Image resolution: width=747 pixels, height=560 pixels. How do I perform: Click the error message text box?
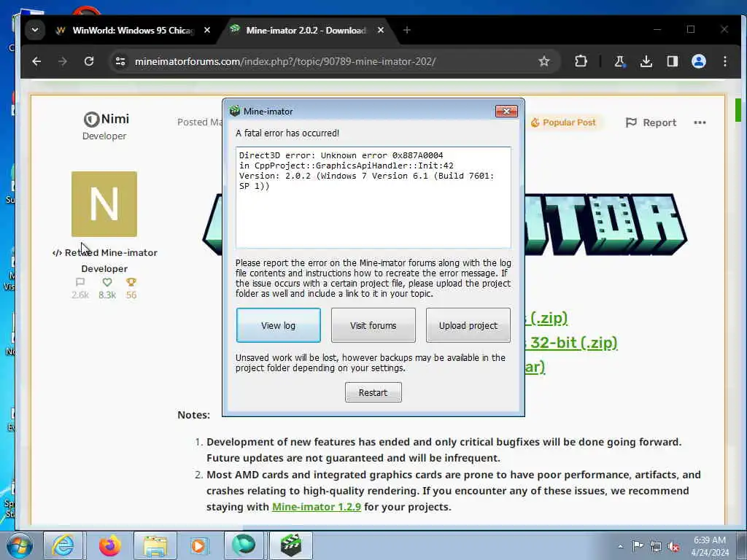pos(373,198)
